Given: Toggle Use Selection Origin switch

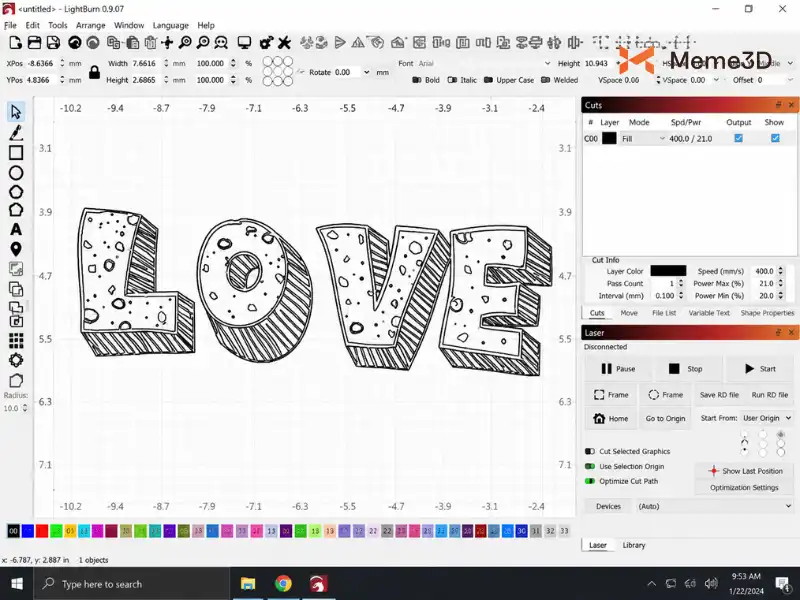Looking at the screenshot, I should pos(590,466).
